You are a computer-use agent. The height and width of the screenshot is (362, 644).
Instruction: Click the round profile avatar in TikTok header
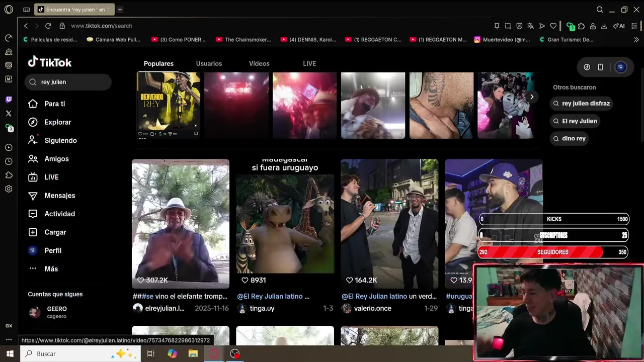[x=621, y=67]
